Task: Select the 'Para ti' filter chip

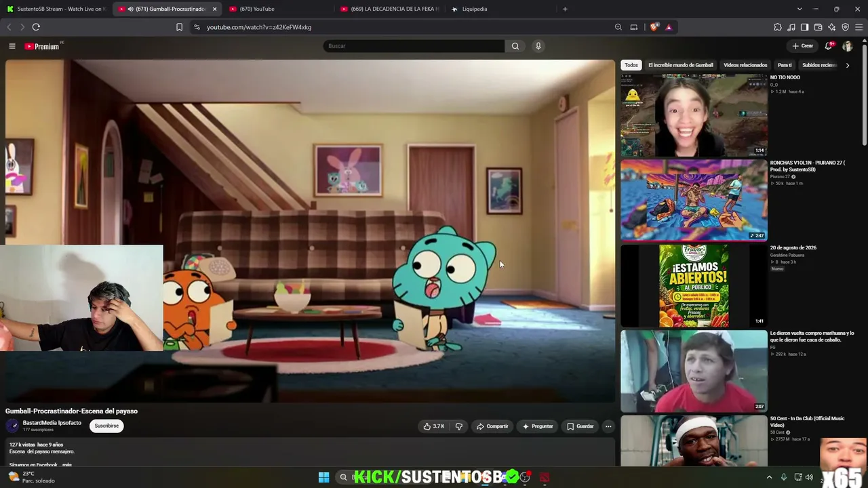Action: (785, 65)
